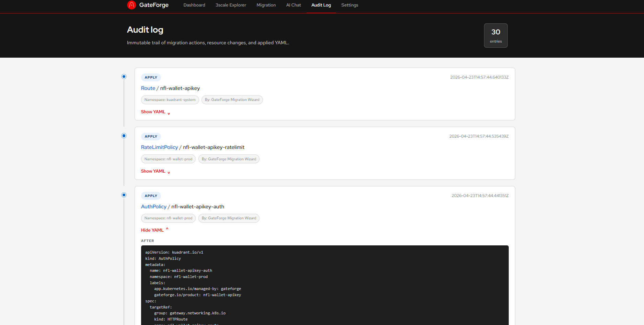Click the Namespace: kuadrant-system chip
The width and height of the screenshot is (644, 325).
(170, 100)
